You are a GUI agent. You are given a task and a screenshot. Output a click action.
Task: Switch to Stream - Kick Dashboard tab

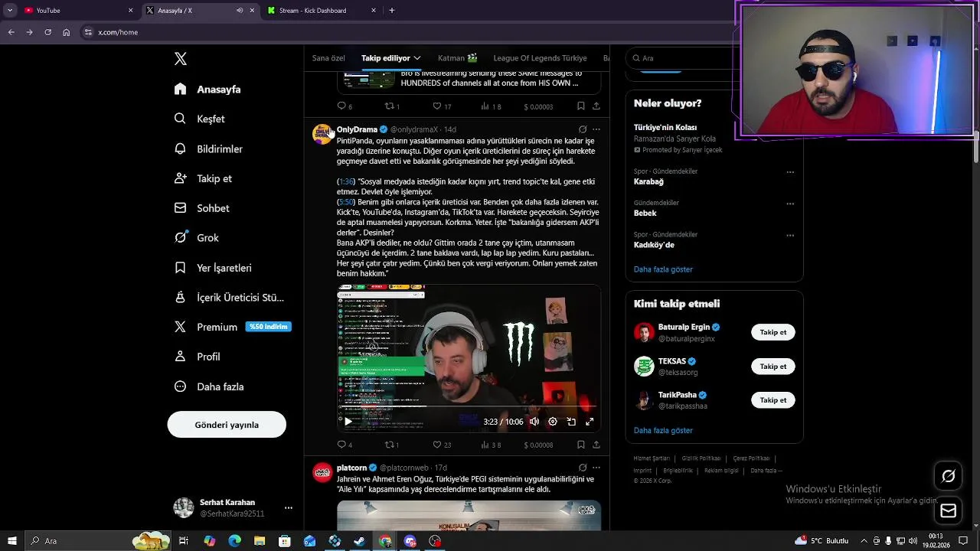coord(322,11)
